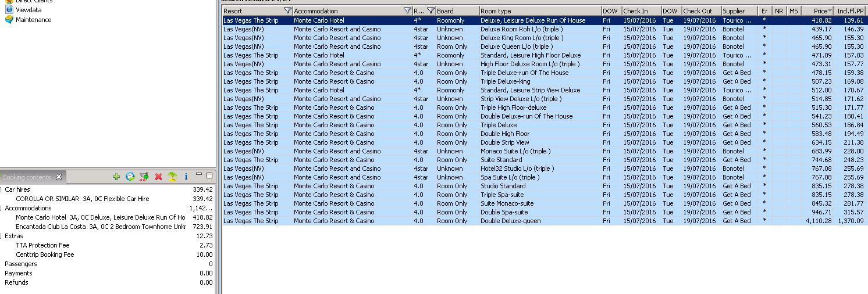Click the Er column header
The image size is (868, 294).
765,11
